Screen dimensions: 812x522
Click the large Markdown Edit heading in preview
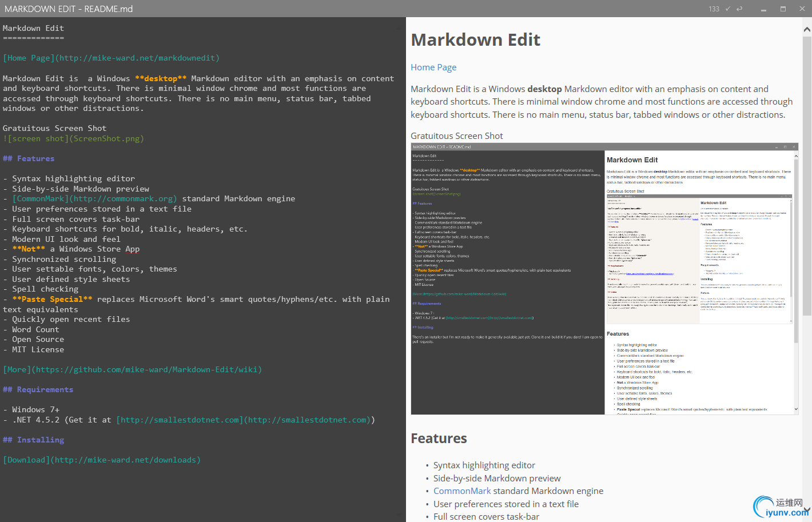475,40
